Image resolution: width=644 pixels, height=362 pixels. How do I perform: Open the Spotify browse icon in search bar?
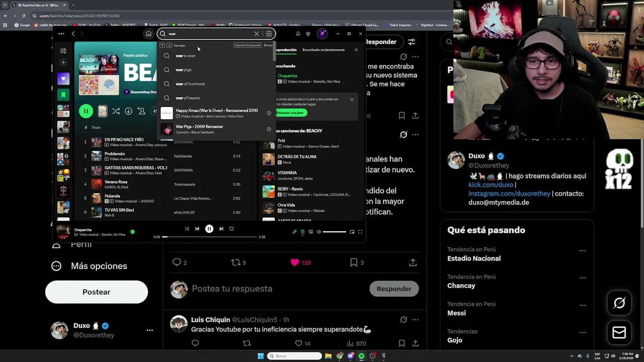coord(269,34)
